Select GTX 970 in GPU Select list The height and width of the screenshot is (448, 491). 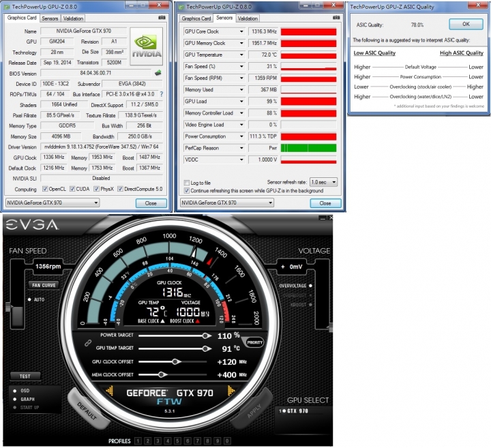(295, 410)
